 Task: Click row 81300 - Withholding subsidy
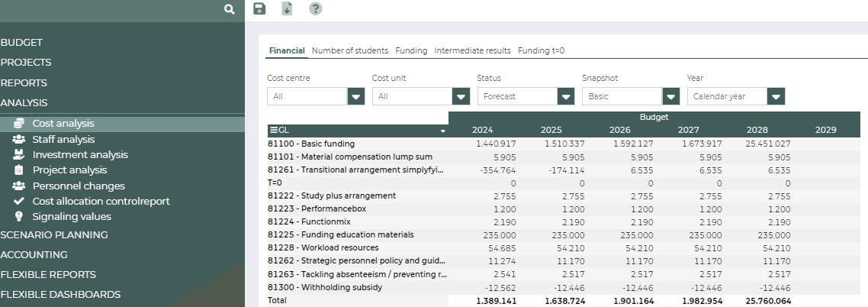pos(325,287)
